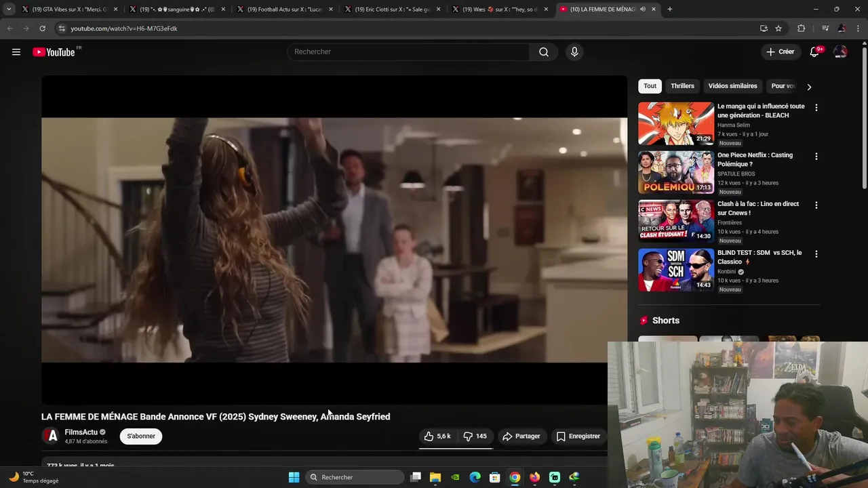Click the Konbini channel name
Image resolution: width=868 pixels, height=488 pixels.
click(x=726, y=272)
